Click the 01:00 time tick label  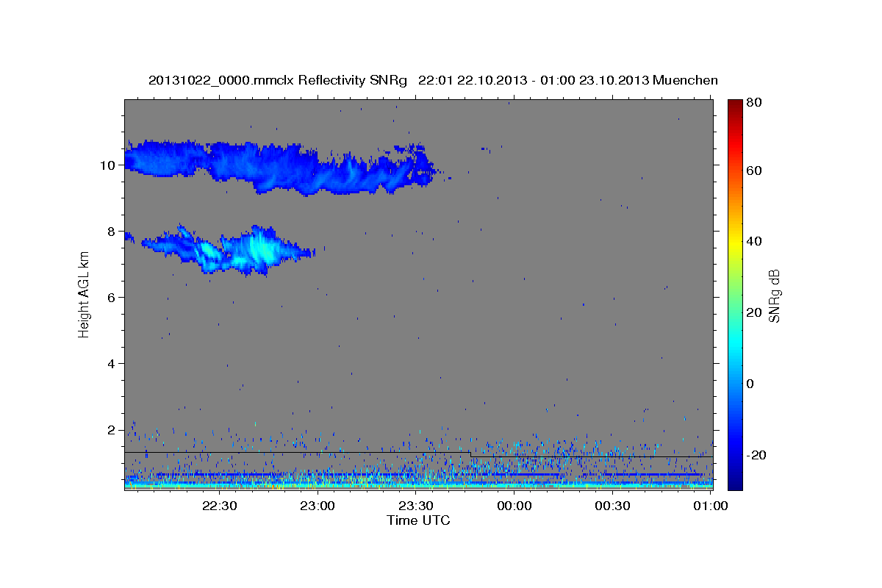point(711,506)
